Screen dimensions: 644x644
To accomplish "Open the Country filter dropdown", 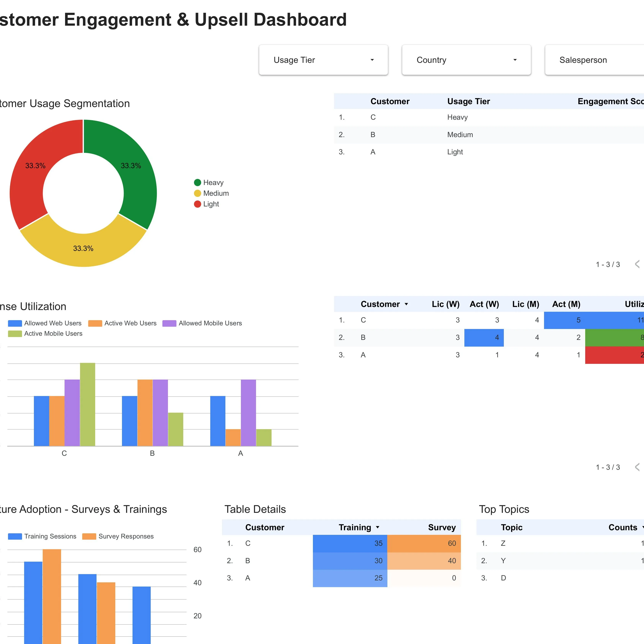I will (466, 60).
